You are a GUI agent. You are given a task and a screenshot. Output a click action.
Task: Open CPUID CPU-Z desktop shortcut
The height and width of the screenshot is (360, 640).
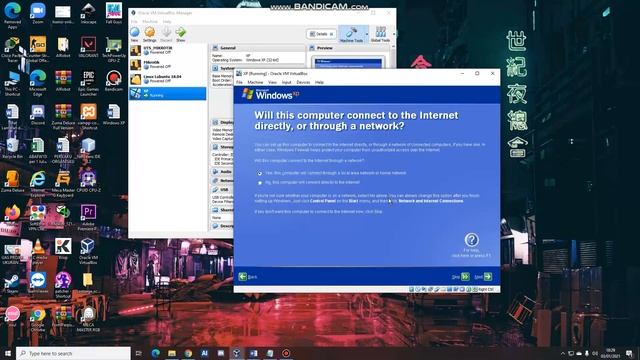pos(88,182)
